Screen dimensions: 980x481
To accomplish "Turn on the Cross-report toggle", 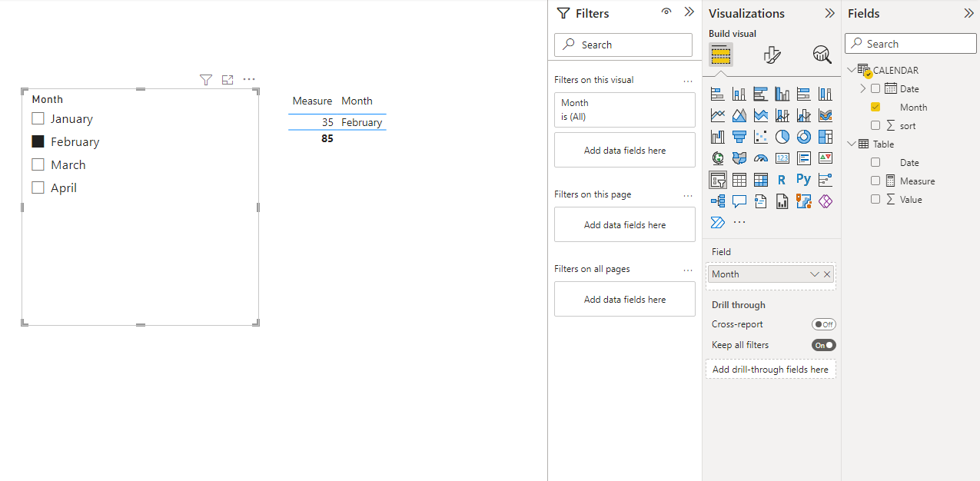I will [x=824, y=324].
